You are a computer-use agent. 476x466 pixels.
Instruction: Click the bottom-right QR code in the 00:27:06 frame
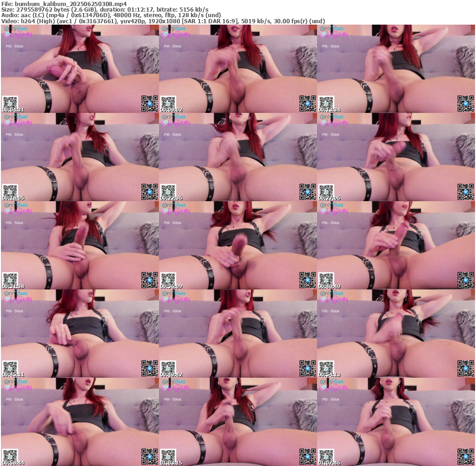[x=465, y=191]
